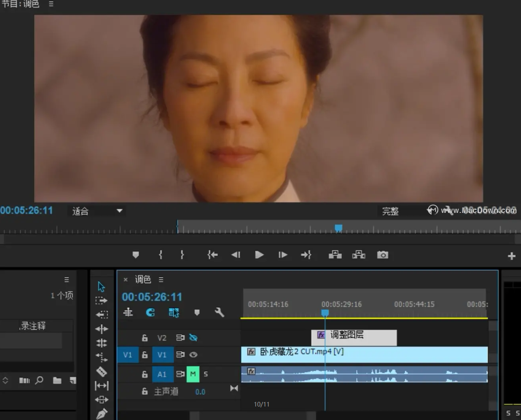Click the Program monitor timecode 00:05:26:11
Screen dimensions: 521x420
(x=27, y=210)
